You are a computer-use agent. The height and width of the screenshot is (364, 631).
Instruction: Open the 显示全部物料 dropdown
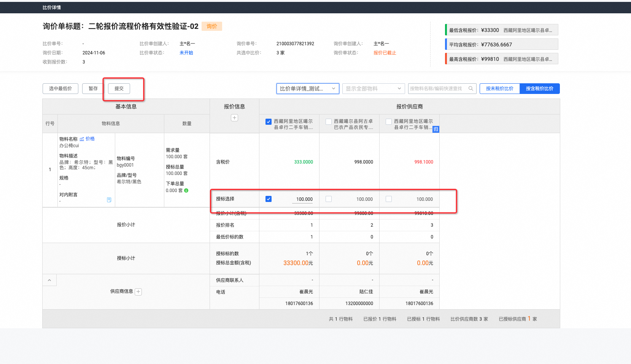point(373,89)
